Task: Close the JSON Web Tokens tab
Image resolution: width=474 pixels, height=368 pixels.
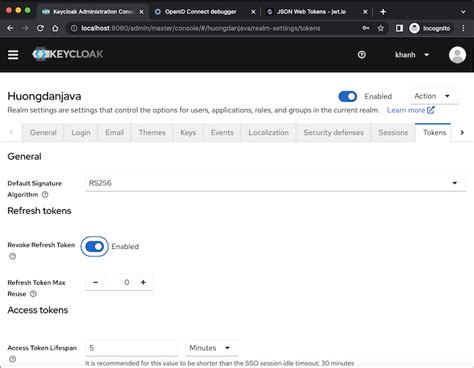Action: point(365,12)
